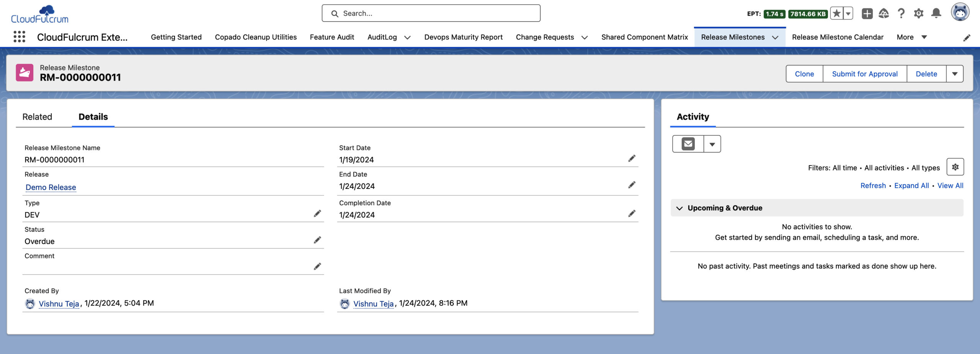
Task: Click the favorites star icon
Action: click(836, 14)
